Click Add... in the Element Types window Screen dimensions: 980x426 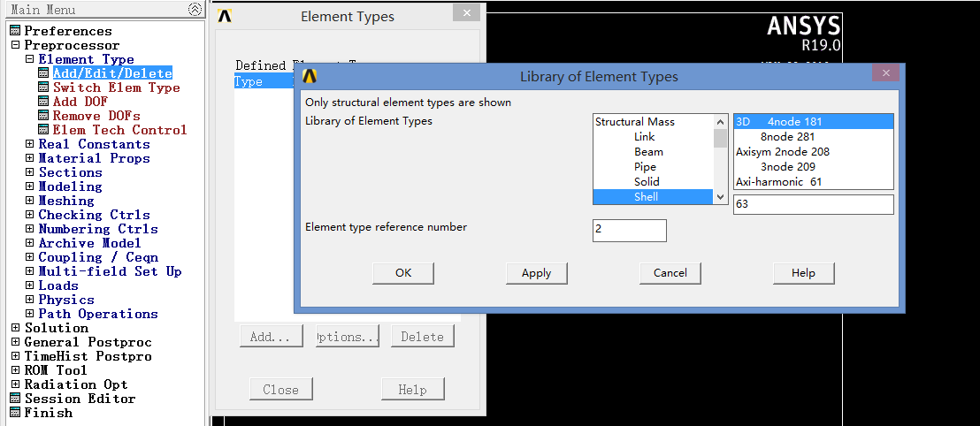271,337
